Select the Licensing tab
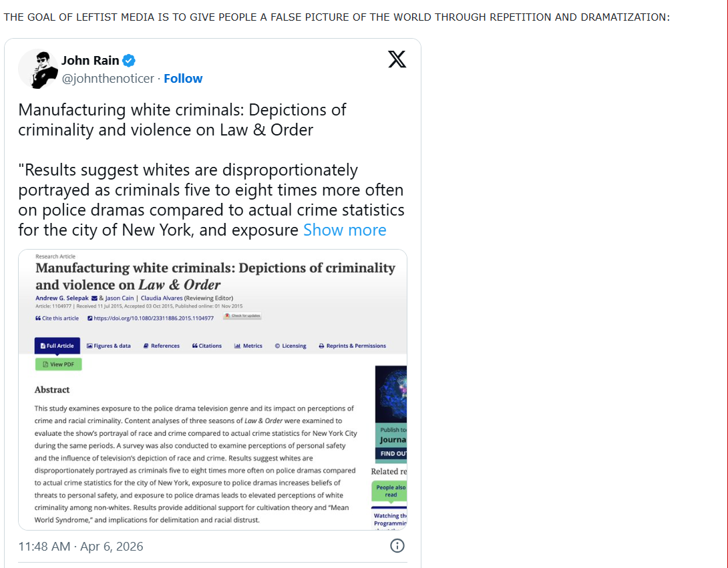This screenshot has width=728, height=568. (291, 346)
